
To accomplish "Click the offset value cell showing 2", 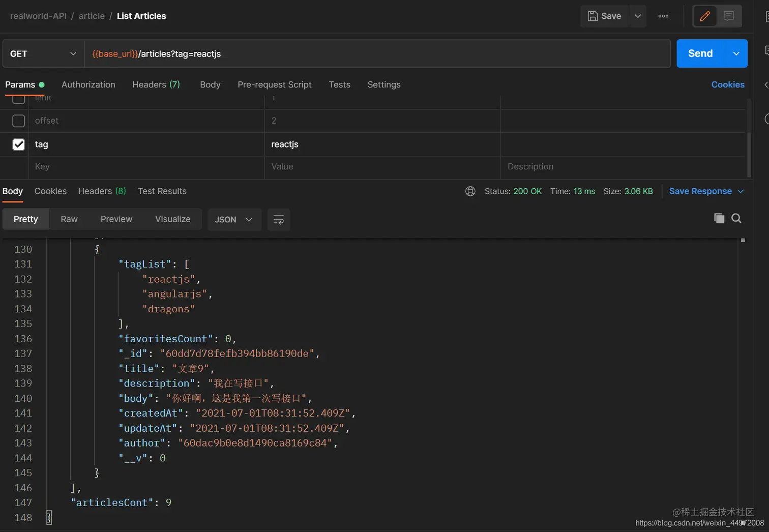I will (382, 121).
